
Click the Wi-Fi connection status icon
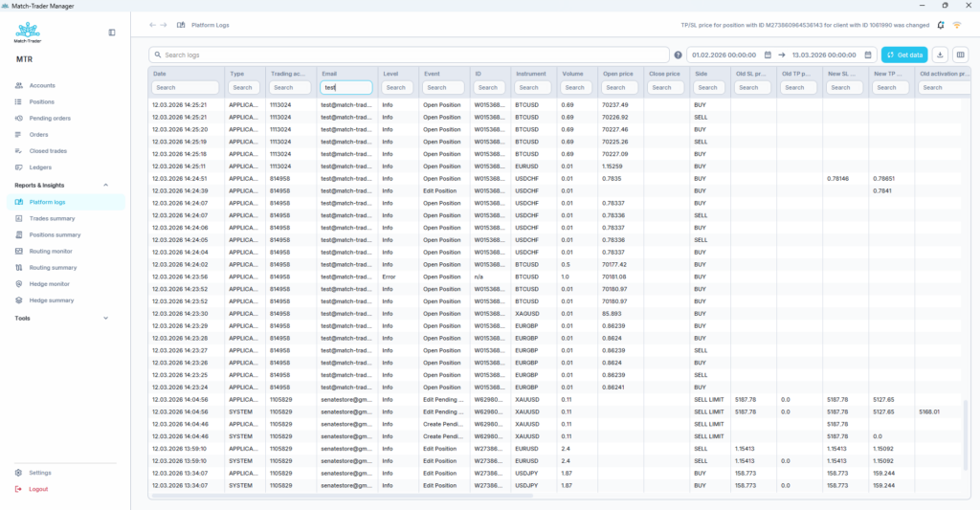pyautogui.click(x=957, y=25)
